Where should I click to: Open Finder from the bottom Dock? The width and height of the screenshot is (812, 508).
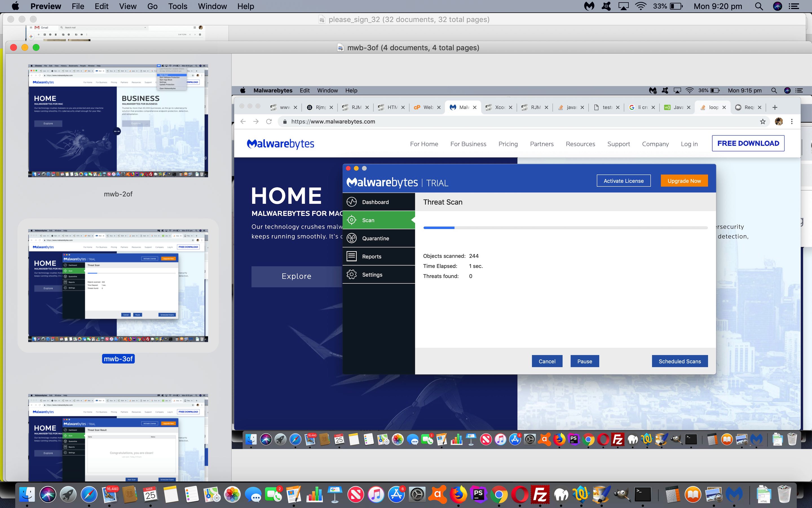click(27, 494)
